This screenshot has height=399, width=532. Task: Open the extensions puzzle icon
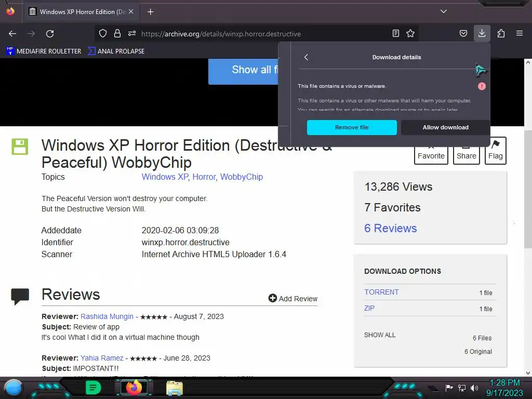pyautogui.click(x=501, y=33)
